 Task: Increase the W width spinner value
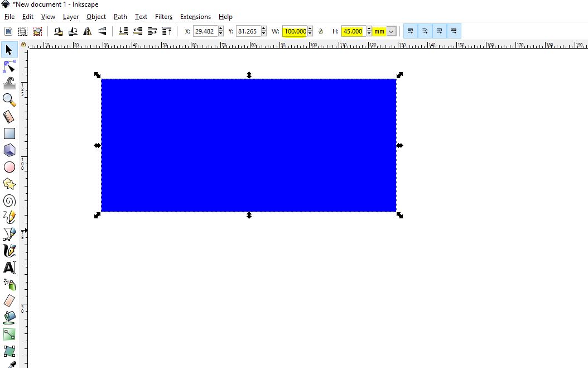pos(310,29)
